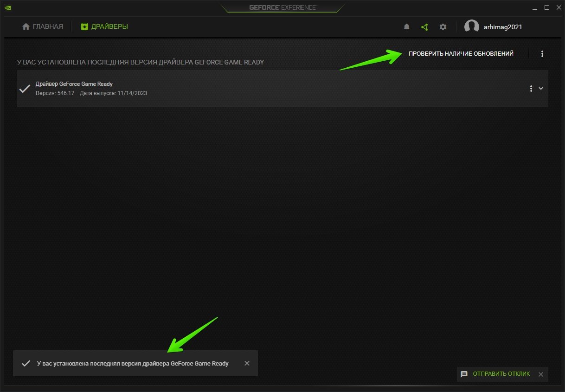Maximize the GeForce Experience window
The width and height of the screenshot is (565, 392).
click(547, 7)
